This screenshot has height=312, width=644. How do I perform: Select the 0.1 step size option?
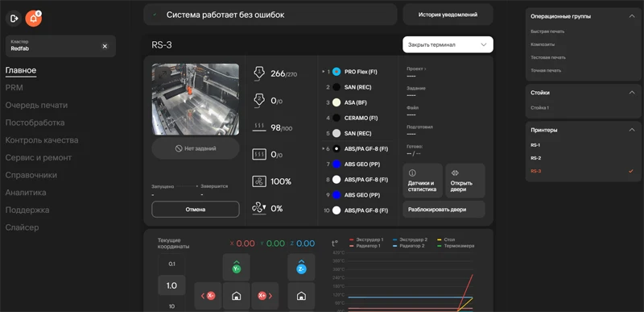pyautogui.click(x=171, y=264)
